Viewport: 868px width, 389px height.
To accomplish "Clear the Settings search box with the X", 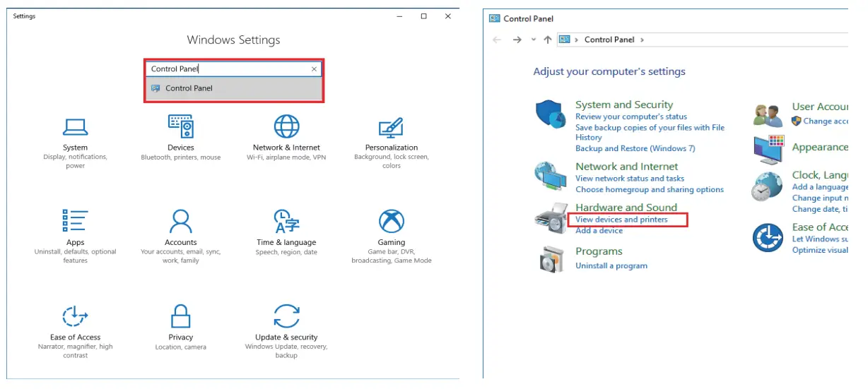I will (x=315, y=69).
